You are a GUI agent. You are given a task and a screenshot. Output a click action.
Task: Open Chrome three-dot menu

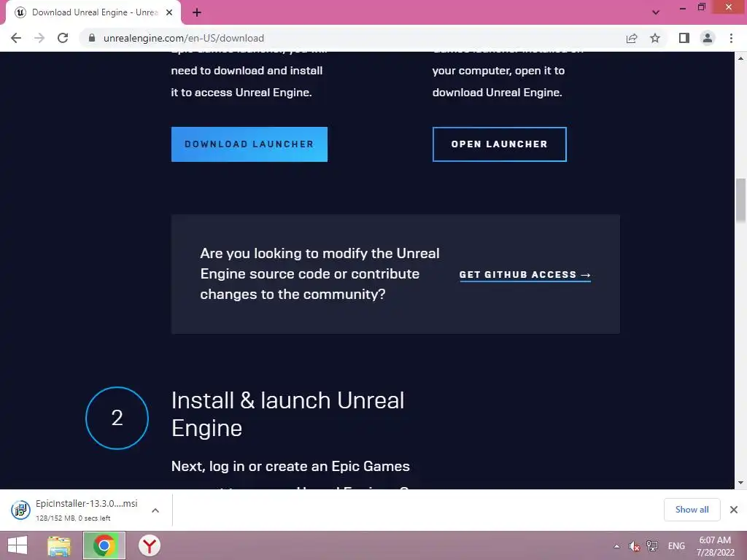tap(731, 38)
